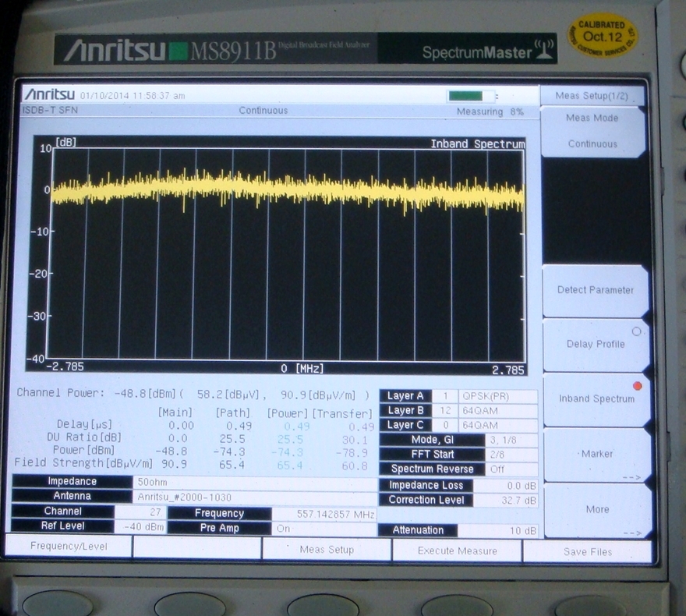Image resolution: width=686 pixels, height=616 pixels.
Task: Open the Save Files tab
Action: pyautogui.click(x=588, y=552)
